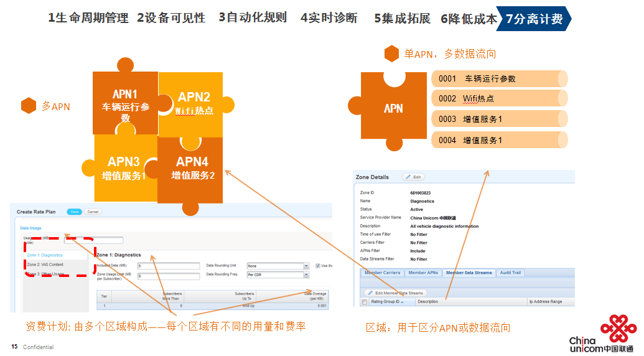Sort by the Rating Group ID column
644x356 pixels.
click(386, 302)
